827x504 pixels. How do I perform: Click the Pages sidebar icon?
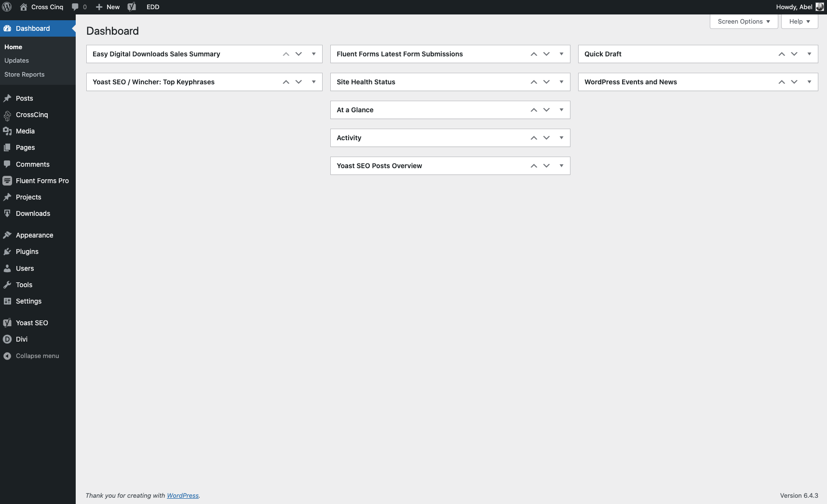7,147
